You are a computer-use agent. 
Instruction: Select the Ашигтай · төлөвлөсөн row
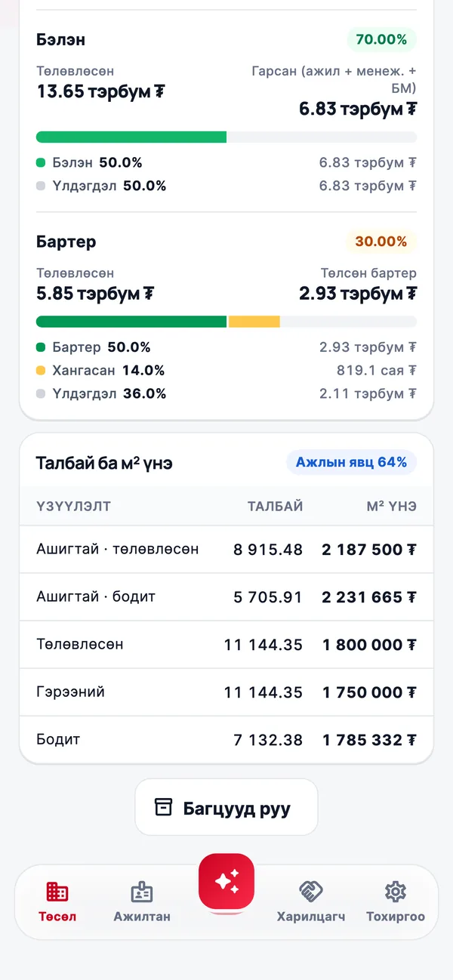click(x=226, y=550)
